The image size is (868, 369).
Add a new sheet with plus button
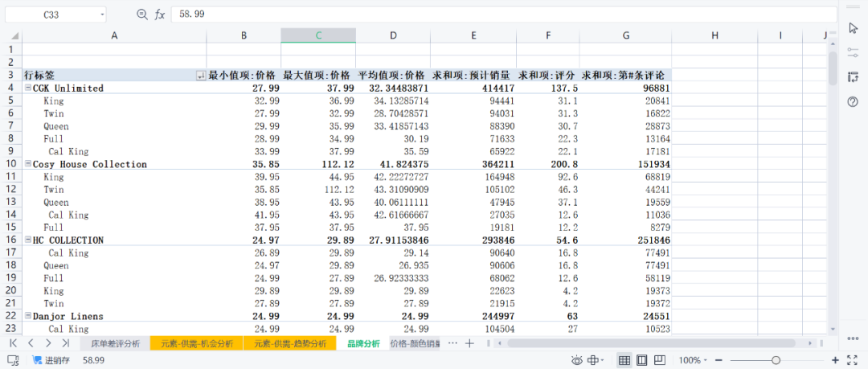[x=469, y=343]
